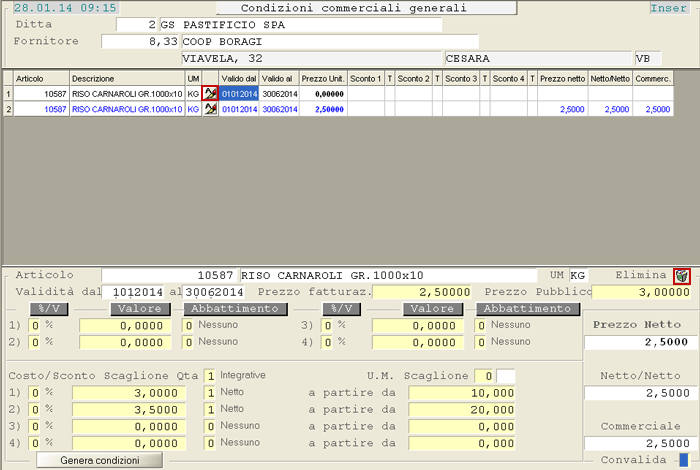Click the right Abbattimento header button

click(528, 309)
